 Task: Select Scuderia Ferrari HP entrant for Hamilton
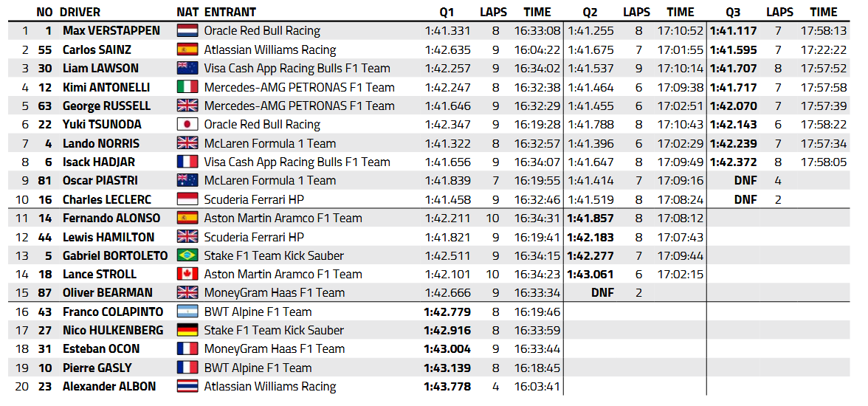coord(254,237)
